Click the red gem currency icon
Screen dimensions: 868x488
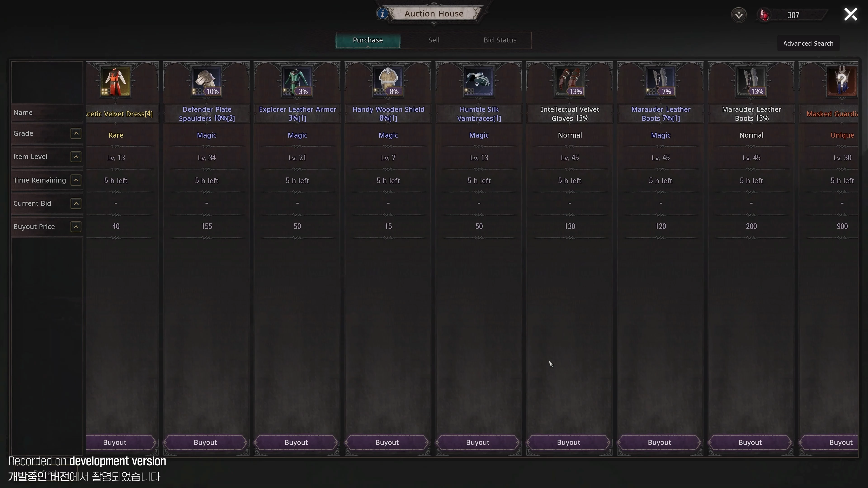point(764,15)
